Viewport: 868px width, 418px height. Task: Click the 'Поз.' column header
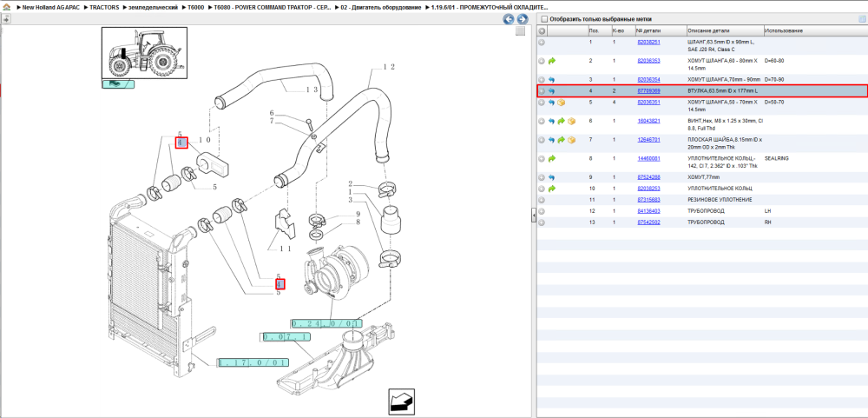(x=594, y=31)
